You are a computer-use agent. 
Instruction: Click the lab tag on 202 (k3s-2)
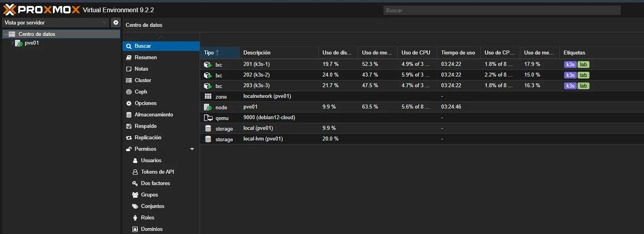point(584,75)
